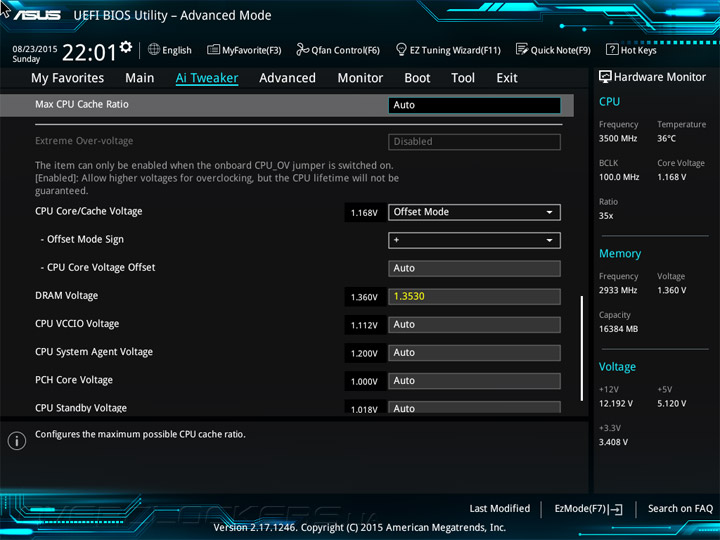Select the DRAM Voltage 1.3530 field
Image resolution: width=720 pixels, height=540 pixels.
tap(474, 297)
